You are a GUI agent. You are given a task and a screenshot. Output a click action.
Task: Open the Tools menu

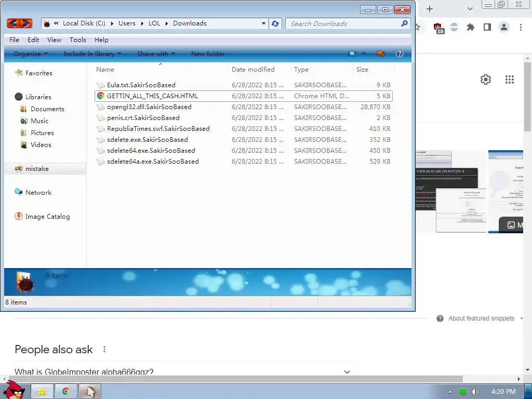[78, 39]
